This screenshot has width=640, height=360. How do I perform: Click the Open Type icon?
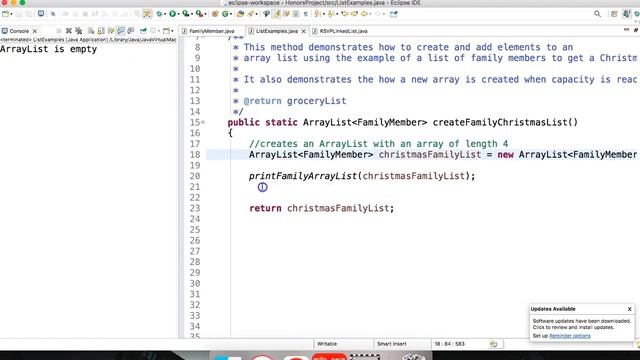[240, 14]
